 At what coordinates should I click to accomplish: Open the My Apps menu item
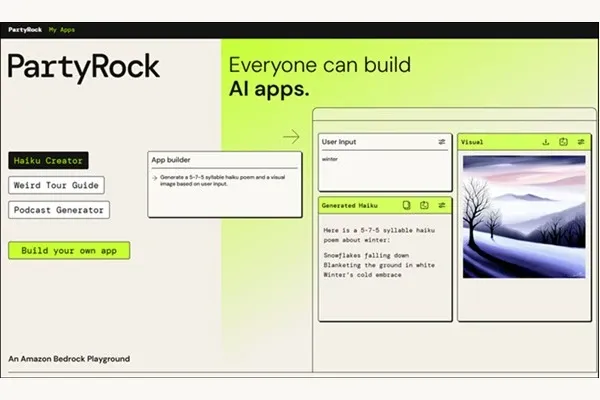pos(62,30)
